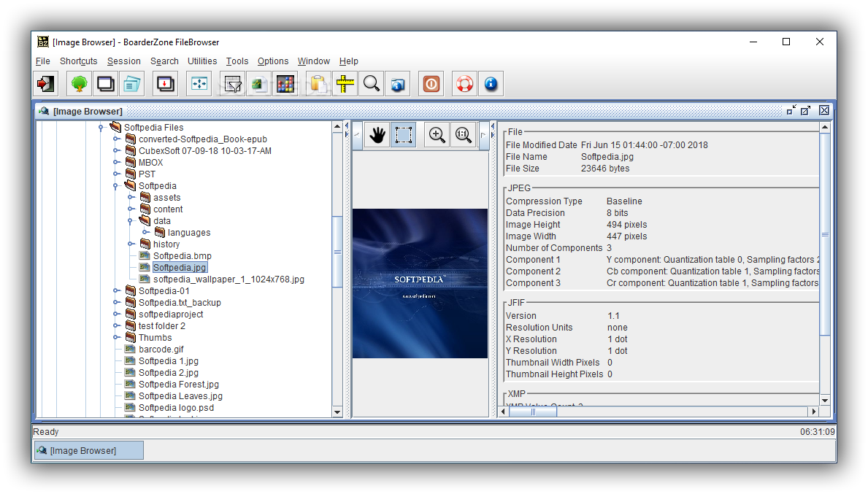Open the Utilities menu
The image size is (868, 494).
click(x=202, y=61)
